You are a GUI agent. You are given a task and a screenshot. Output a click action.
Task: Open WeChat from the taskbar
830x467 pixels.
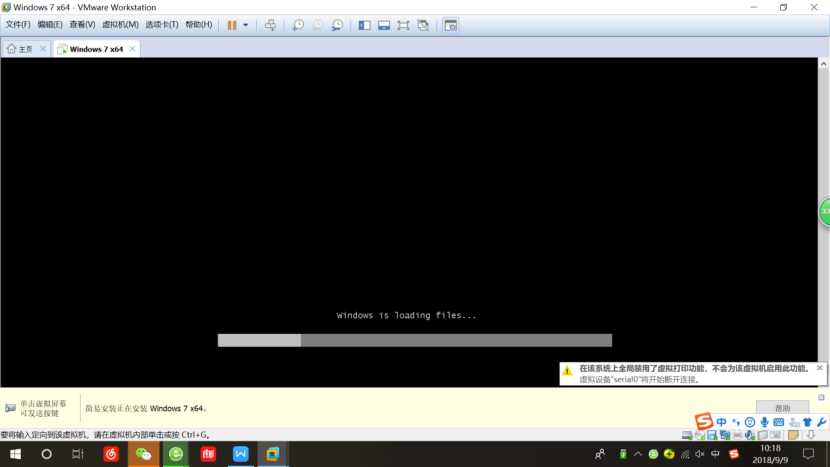[x=143, y=454]
